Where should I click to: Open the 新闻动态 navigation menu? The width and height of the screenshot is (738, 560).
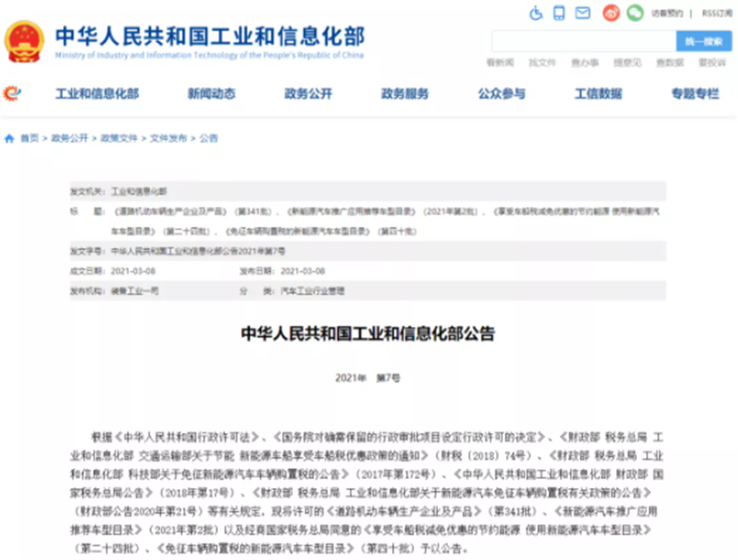click(211, 93)
